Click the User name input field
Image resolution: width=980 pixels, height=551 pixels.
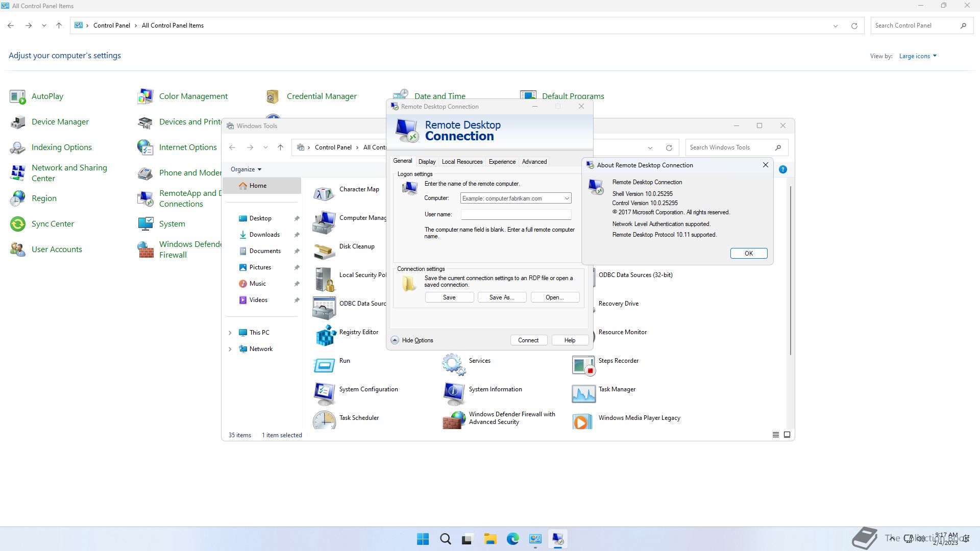(516, 215)
